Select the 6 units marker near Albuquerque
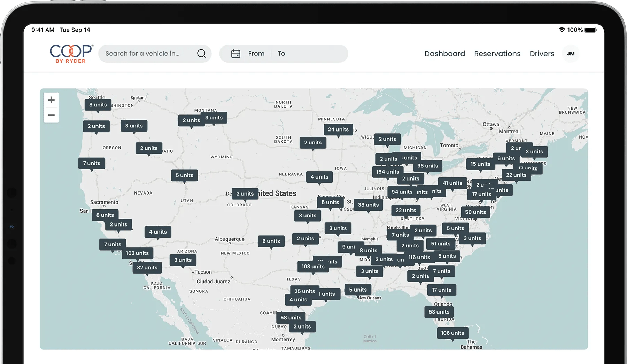Viewport: 627px width, 364px height. point(271,242)
